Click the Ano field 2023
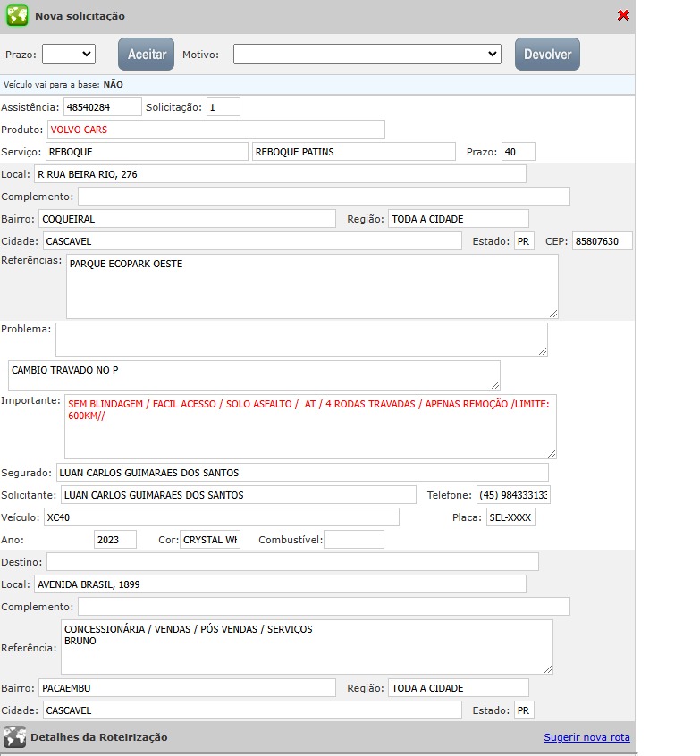700x756 pixels. point(114,540)
